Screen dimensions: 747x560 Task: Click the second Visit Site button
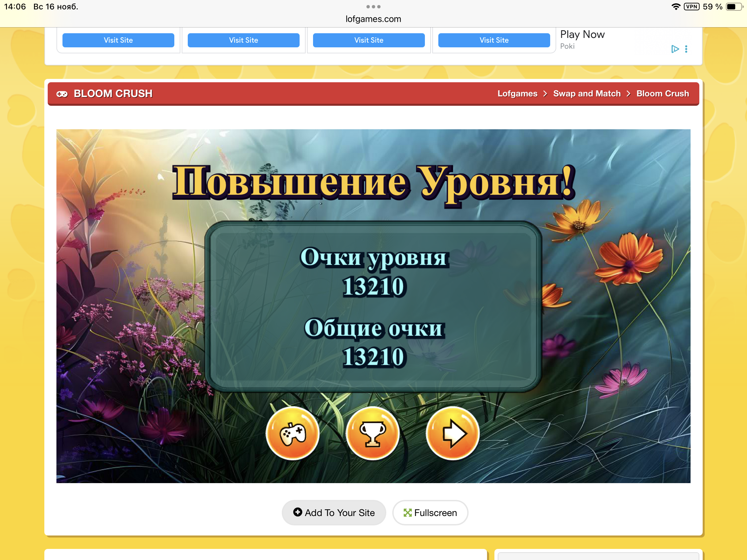click(244, 40)
